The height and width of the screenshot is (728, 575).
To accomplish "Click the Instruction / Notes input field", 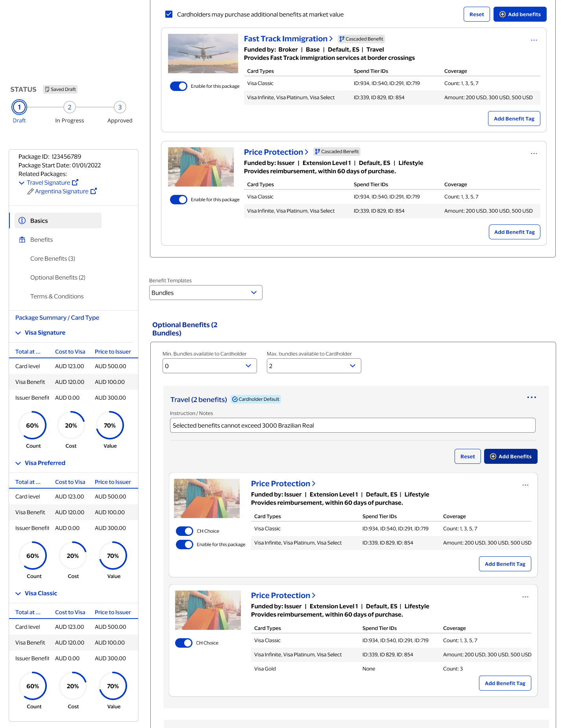I will point(353,425).
